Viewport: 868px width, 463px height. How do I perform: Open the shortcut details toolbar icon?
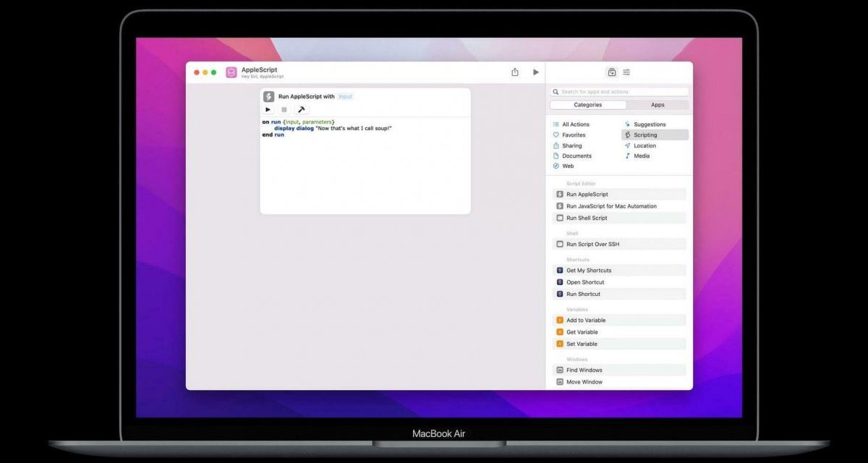[x=626, y=72]
